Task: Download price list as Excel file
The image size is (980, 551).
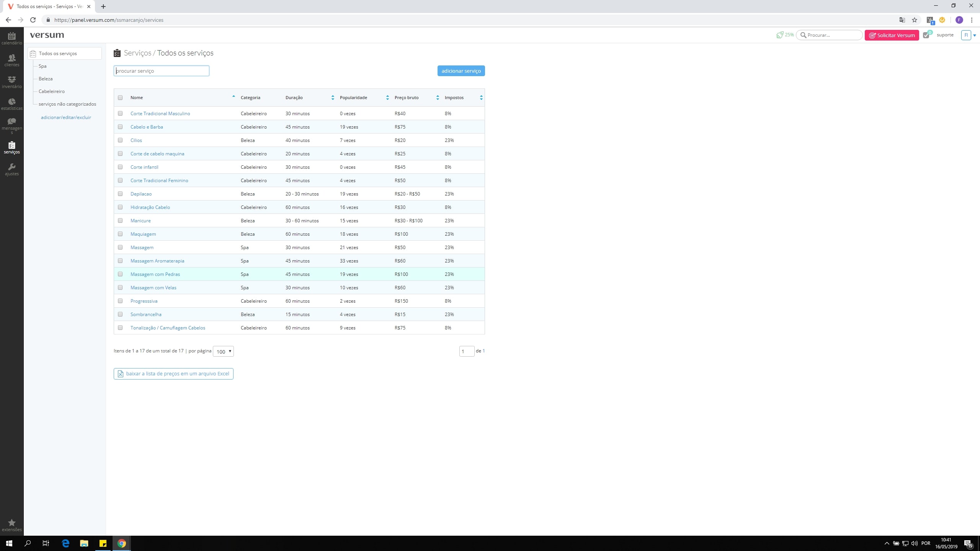Action: pos(173,373)
